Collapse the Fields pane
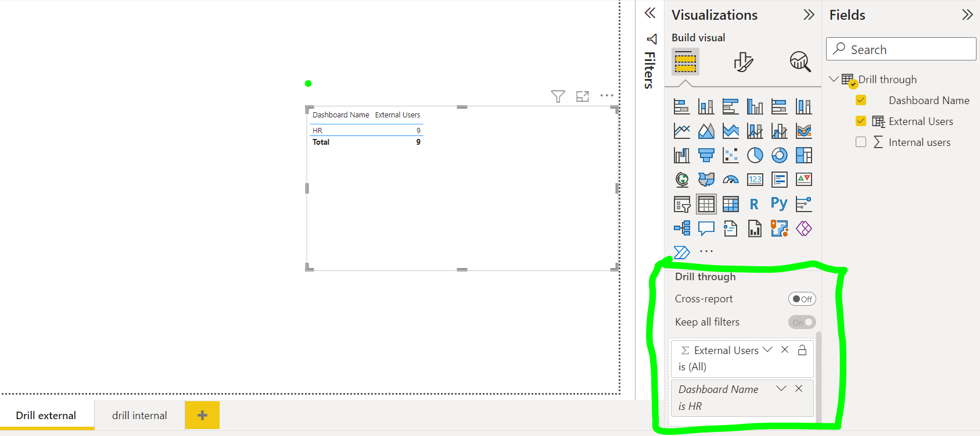Image resolution: width=980 pixels, height=436 pixels. (x=967, y=15)
